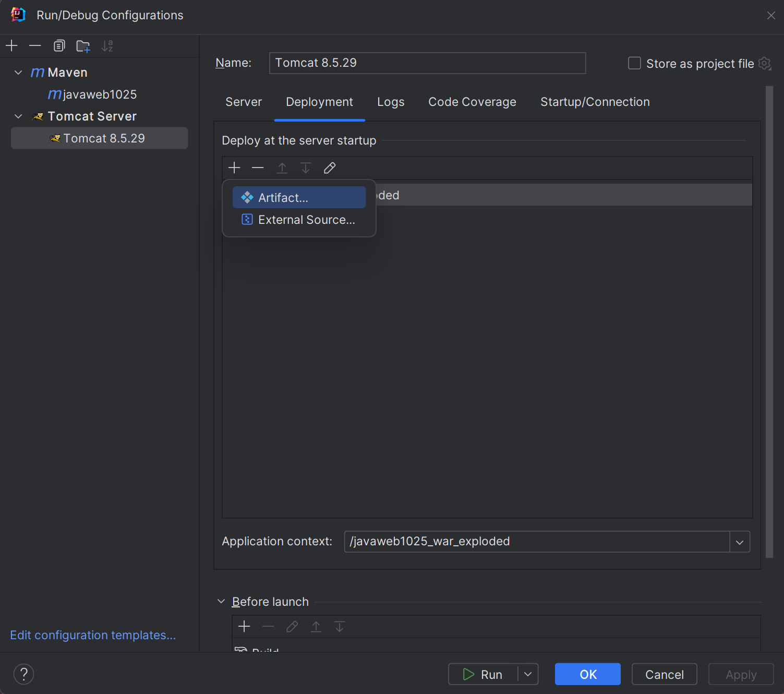Open the Code Coverage tab
Screen dimensions: 784x694
(472, 102)
